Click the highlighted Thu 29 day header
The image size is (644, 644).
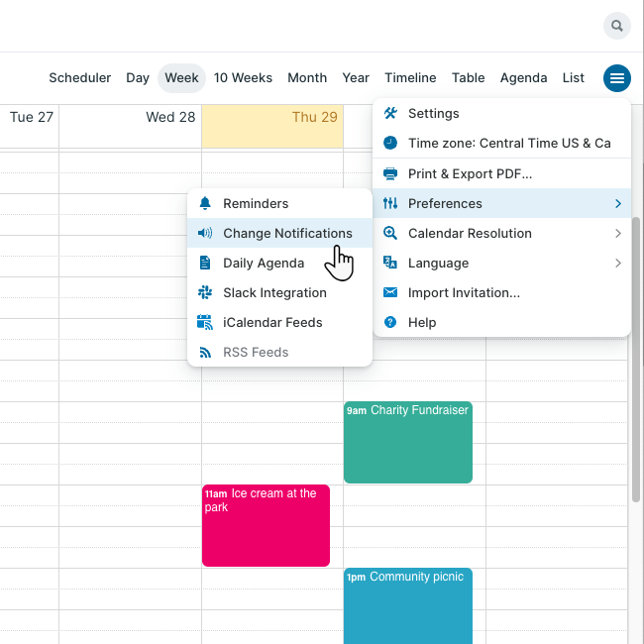(x=272, y=126)
